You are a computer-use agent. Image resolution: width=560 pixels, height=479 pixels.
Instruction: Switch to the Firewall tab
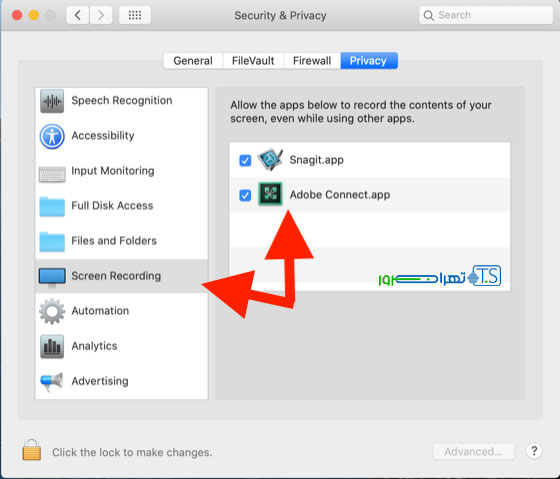coord(312,61)
